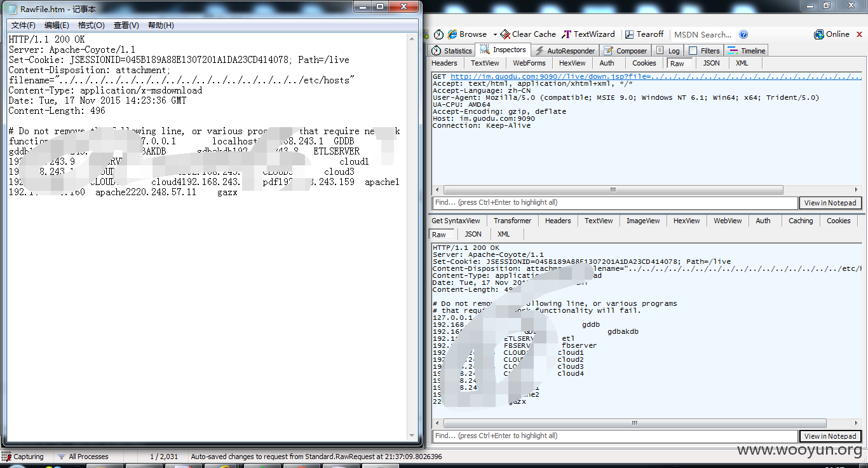Open request WebForms inspector tab
The width and height of the screenshot is (868, 468).
coord(529,63)
